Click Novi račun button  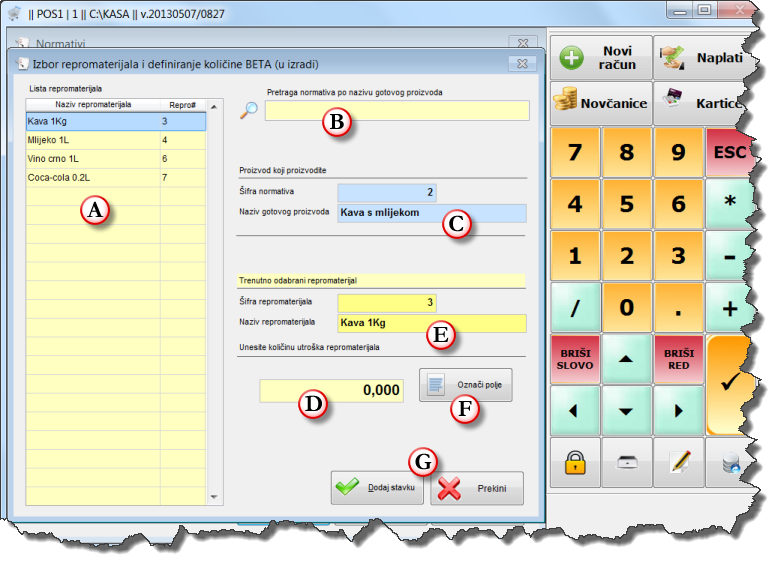point(600,57)
